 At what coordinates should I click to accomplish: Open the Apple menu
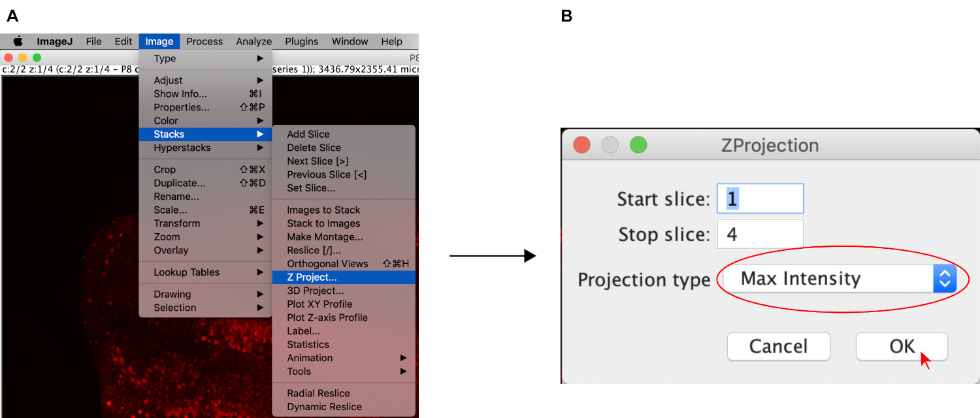click(x=18, y=41)
